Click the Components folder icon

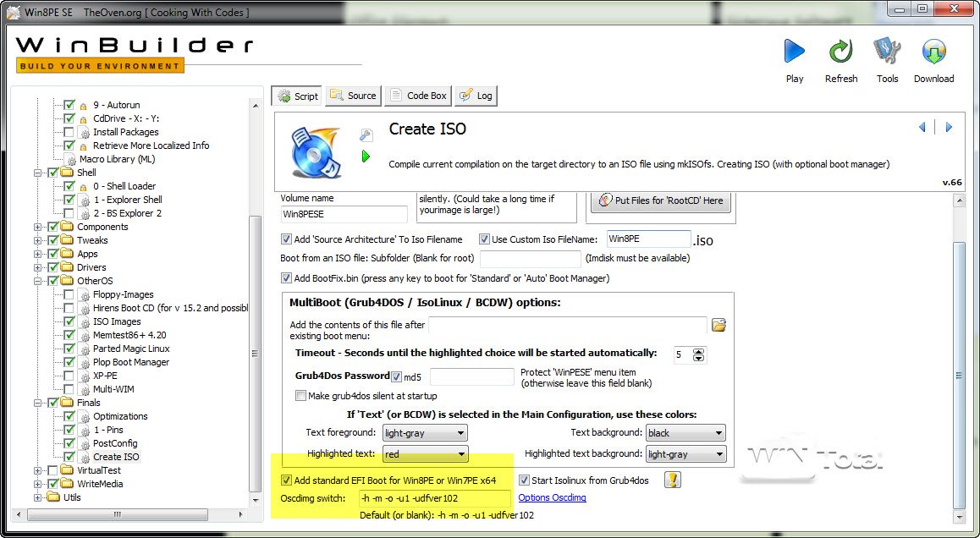point(68,227)
